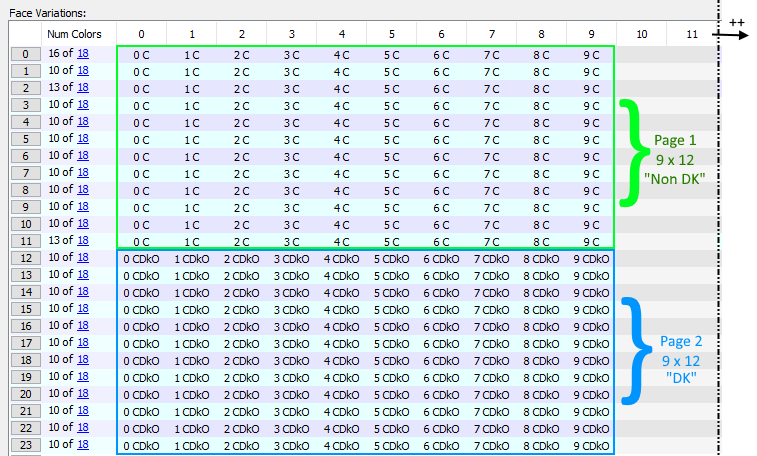Screen dimensions: 757x456
Task: Select the 0 C cell in row 0
Action: coord(141,54)
